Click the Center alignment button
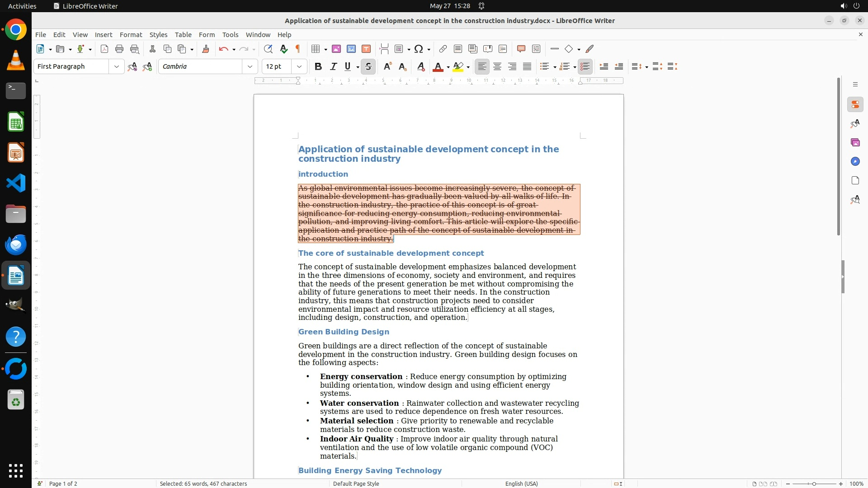Screen dimensions: 868x488 click(x=497, y=66)
